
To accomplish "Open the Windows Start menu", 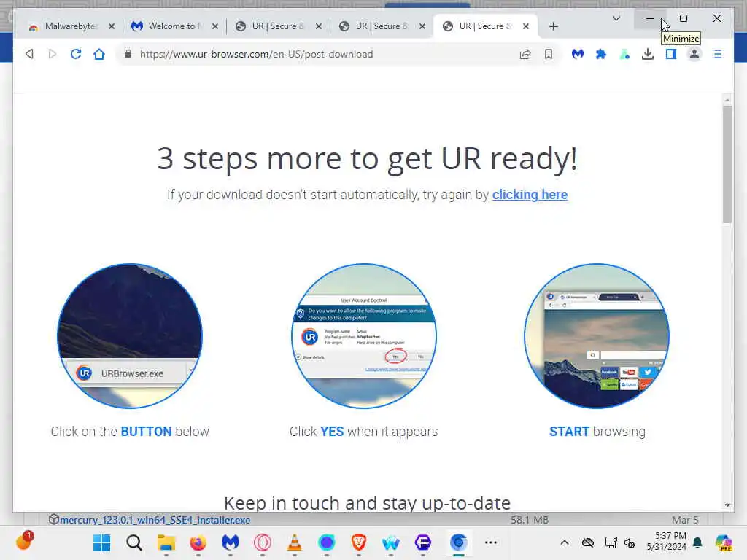I will tap(101, 542).
